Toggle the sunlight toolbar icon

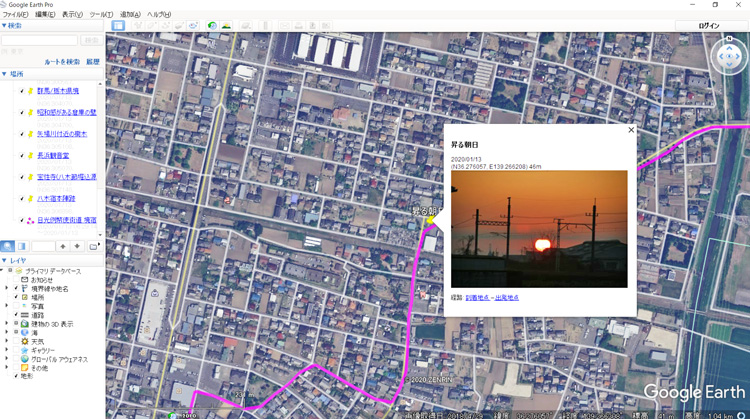coord(226,25)
